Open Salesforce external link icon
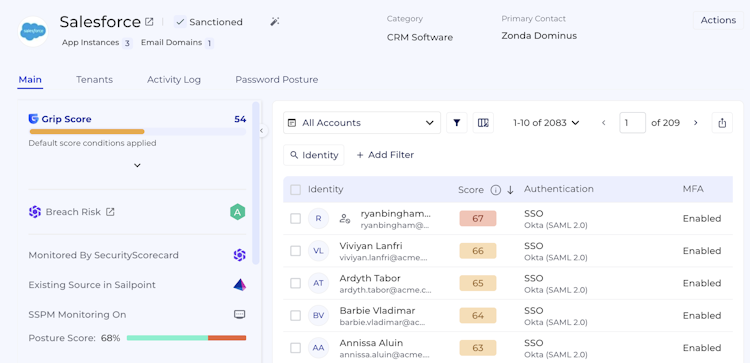The width and height of the screenshot is (750, 363). (149, 22)
